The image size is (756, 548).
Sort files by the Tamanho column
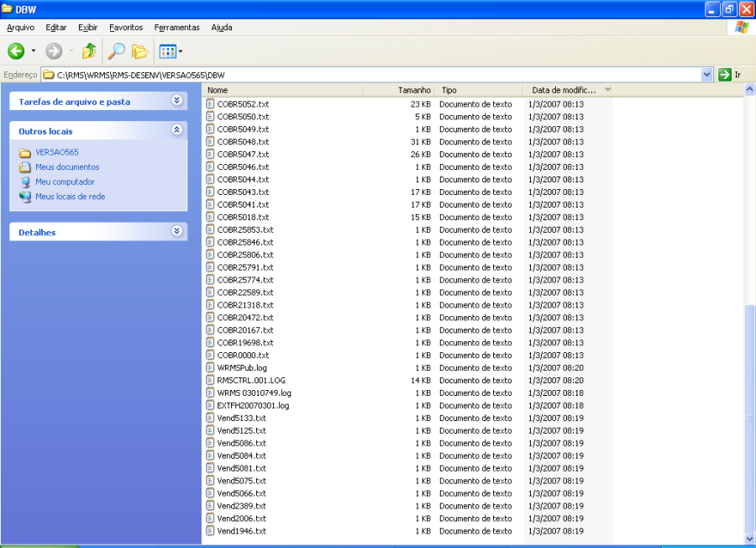coord(399,90)
